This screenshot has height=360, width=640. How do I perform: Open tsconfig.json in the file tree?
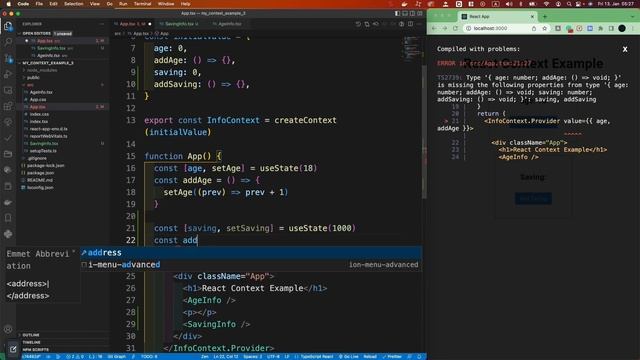tap(40, 188)
